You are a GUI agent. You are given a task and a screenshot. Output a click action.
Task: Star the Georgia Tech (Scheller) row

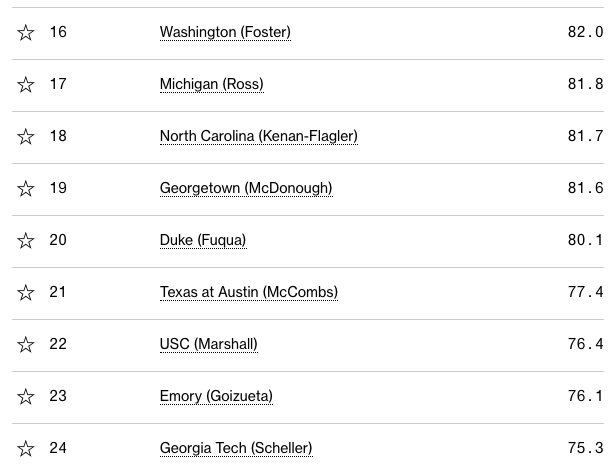[26, 449]
